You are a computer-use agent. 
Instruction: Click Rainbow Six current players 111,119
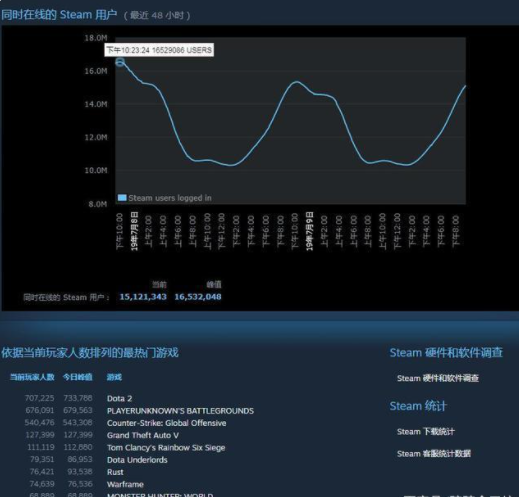(41, 447)
